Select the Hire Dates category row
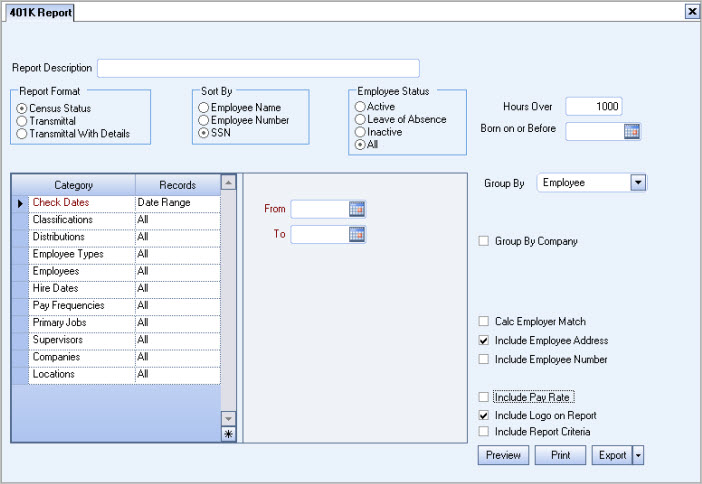 click(x=83, y=288)
